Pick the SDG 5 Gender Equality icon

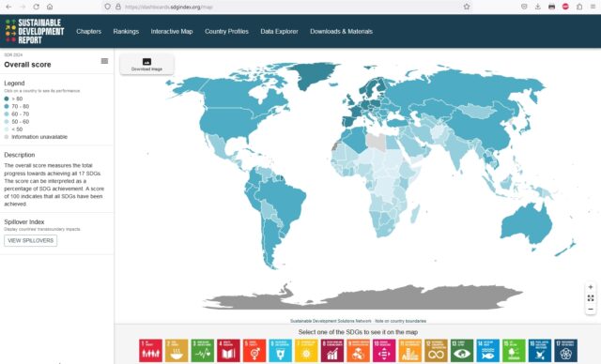tap(254, 350)
